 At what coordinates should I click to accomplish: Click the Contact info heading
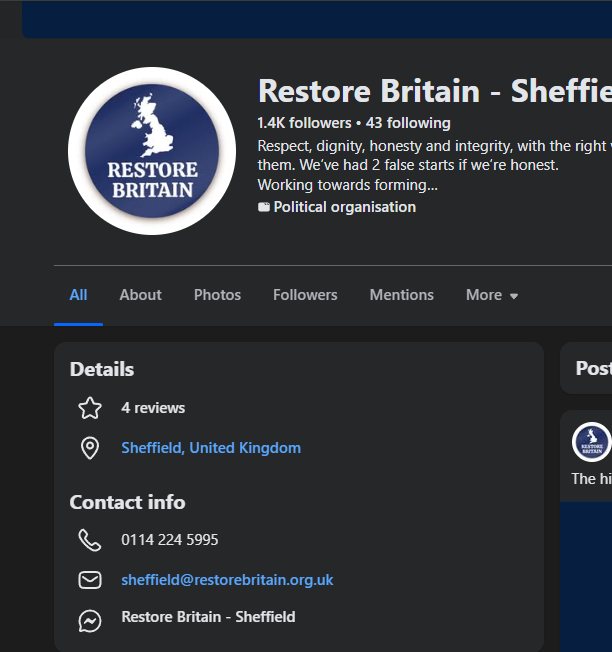[128, 502]
